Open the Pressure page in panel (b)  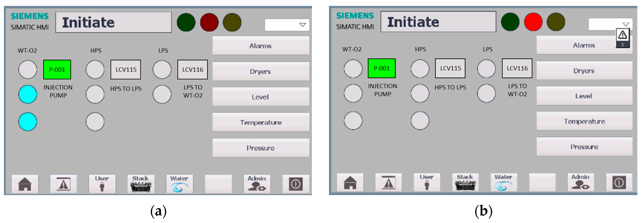click(x=584, y=147)
